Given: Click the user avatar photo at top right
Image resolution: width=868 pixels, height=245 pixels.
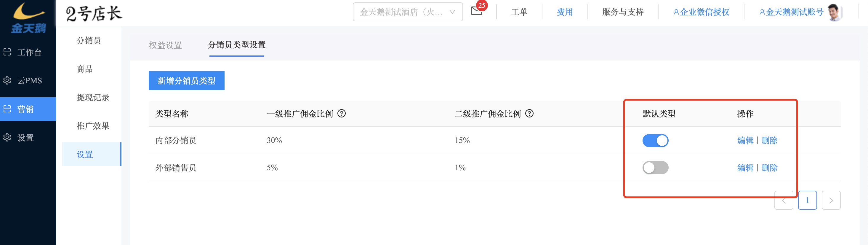Looking at the screenshot, I should click(x=835, y=12).
